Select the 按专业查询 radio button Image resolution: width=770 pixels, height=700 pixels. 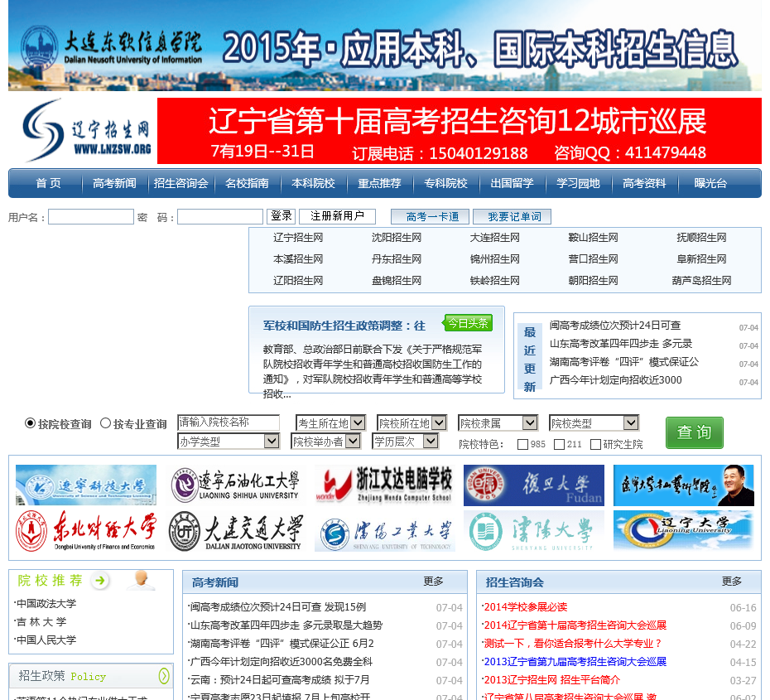coord(105,423)
